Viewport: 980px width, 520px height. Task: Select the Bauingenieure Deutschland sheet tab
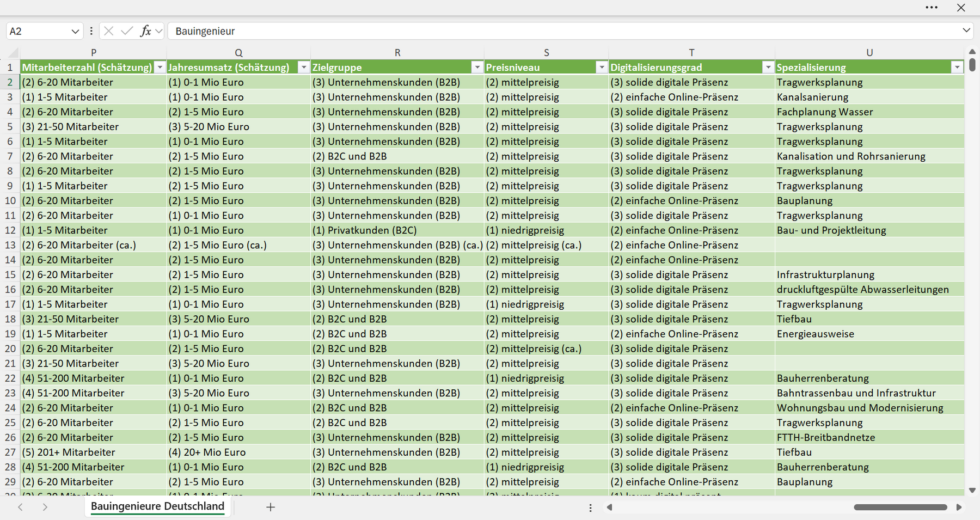(157, 506)
